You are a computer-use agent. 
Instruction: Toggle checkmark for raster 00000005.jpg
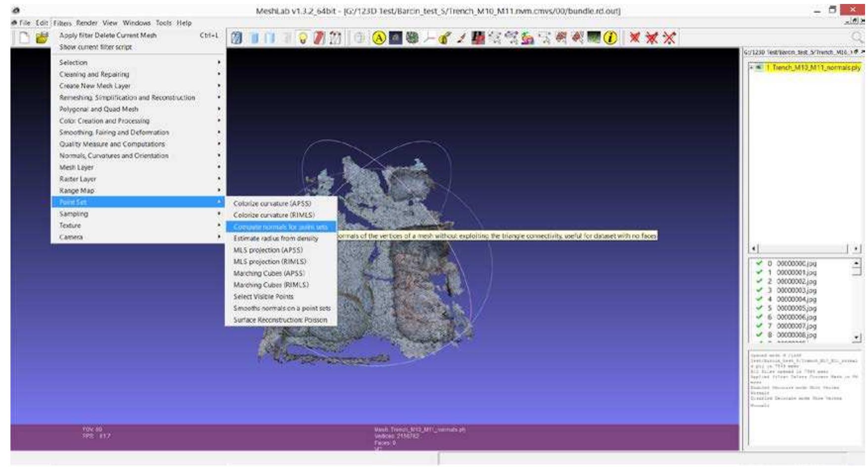(759, 308)
